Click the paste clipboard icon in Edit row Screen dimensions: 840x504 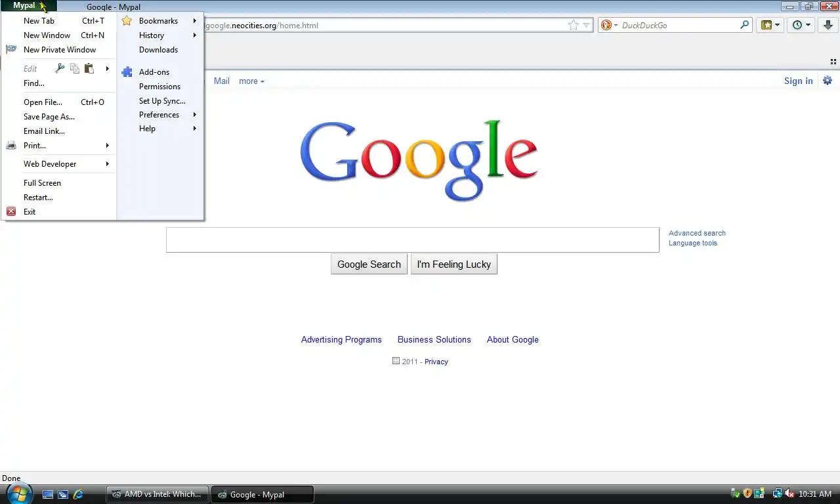89,68
